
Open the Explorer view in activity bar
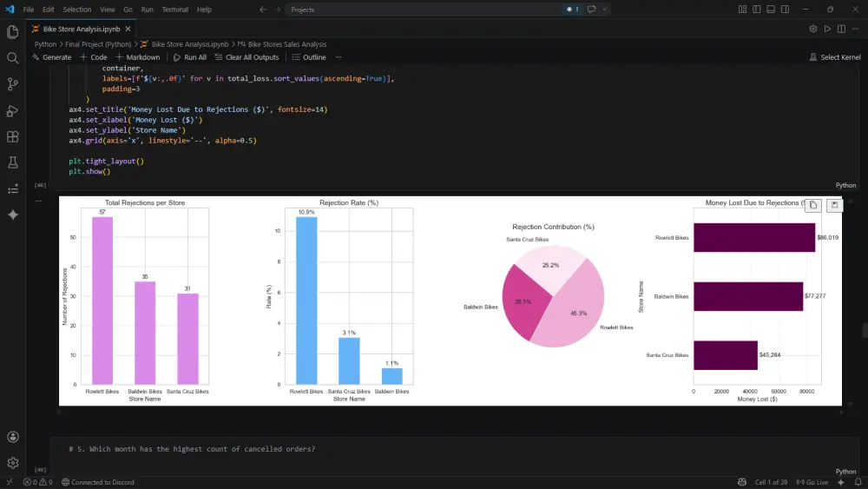[13, 31]
